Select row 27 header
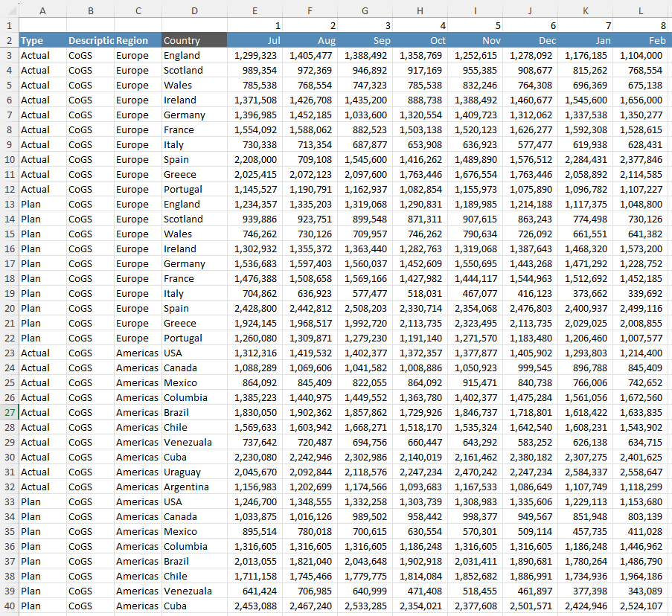This screenshot has height=616, width=672. [10, 412]
